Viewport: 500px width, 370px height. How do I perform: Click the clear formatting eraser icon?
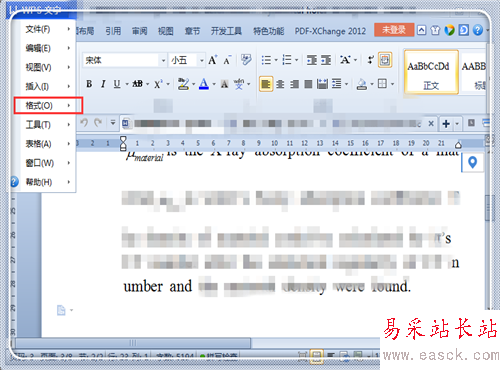click(246, 60)
